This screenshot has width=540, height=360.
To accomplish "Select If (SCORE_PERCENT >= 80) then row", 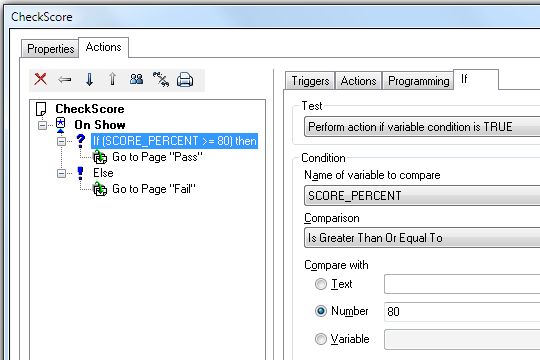I will [x=174, y=141].
